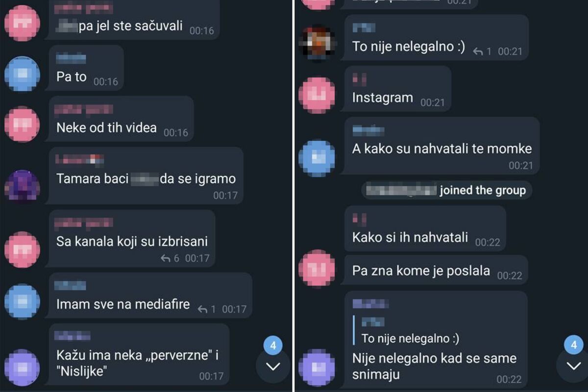Screen dimensions: 588x392
Task: Select 'Nije nelegalno kad se same snimaju' message
Action: tap(436, 339)
